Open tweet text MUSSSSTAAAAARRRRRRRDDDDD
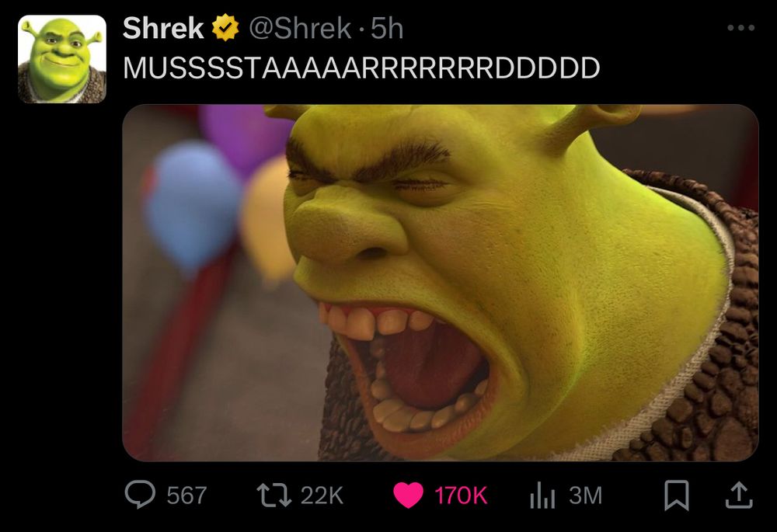Viewport: 777px width, 532px height. coord(361,68)
